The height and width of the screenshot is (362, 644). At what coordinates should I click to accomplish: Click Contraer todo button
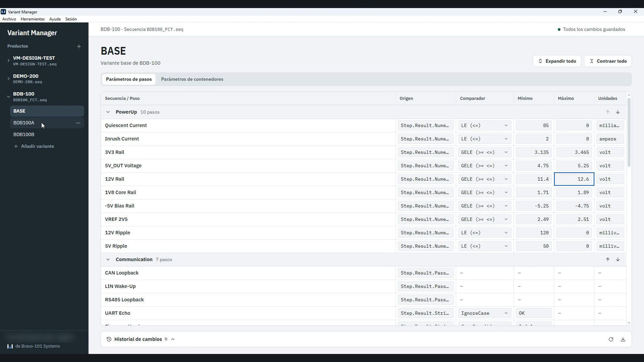(608, 61)
